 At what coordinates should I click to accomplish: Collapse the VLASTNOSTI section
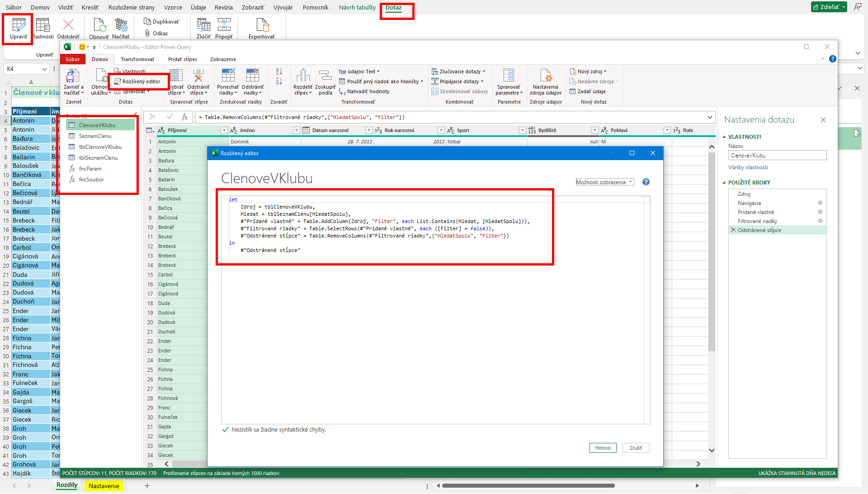click(x=724, y=137)
